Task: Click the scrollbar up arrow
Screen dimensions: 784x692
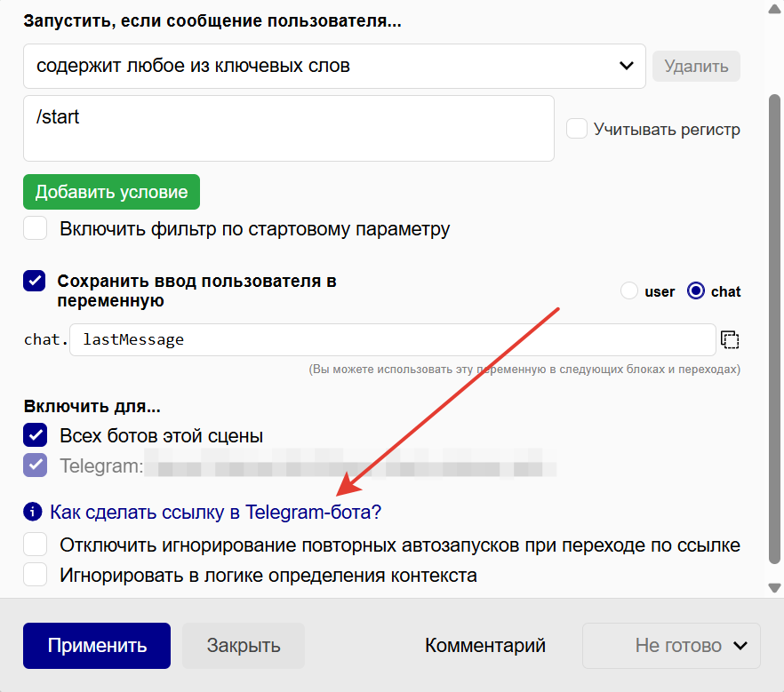Action: tap(774, 10)
